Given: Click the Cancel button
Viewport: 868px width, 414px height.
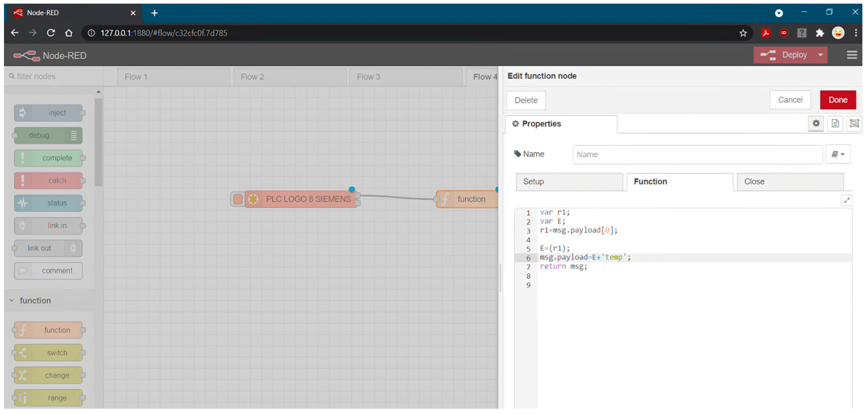Looking at the screenshot, I should [x=790, y=100].
